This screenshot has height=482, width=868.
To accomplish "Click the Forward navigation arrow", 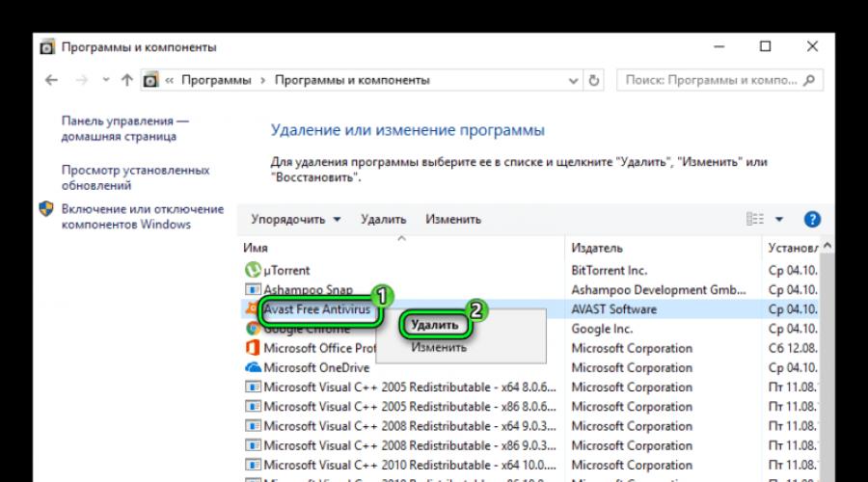I will click(x=82, y=80).
